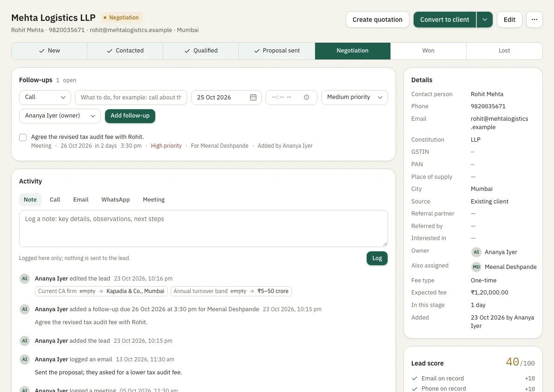
Task: Click the clock icon in time field
Action: coord(306,98)
